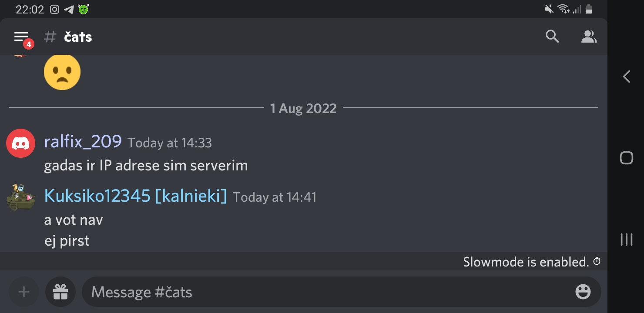Tap the Android back chevron
Viewport: 644px width, 313px height.
(x=627, y=77)
